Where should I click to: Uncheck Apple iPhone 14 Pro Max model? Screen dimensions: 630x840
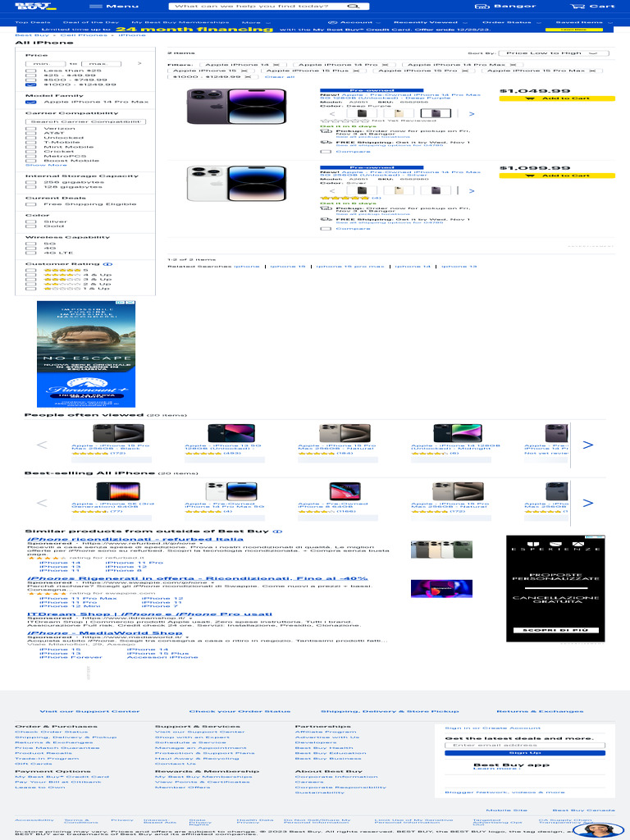tap(31, 102)
